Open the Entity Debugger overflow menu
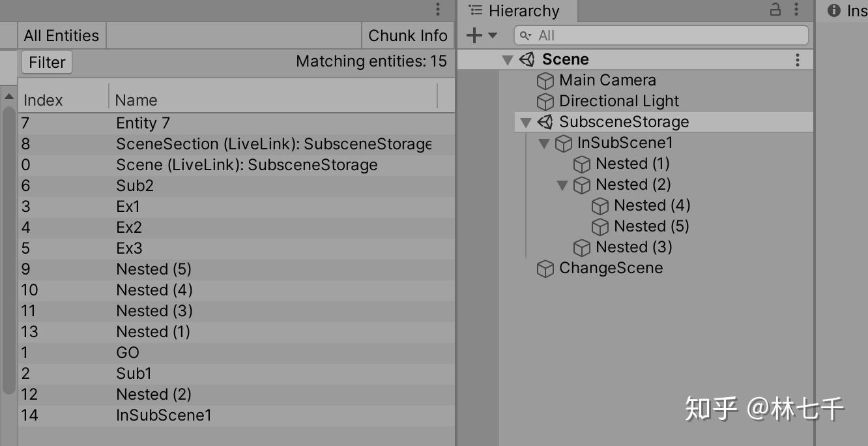The image size is (868, 446). pos(437,10)
